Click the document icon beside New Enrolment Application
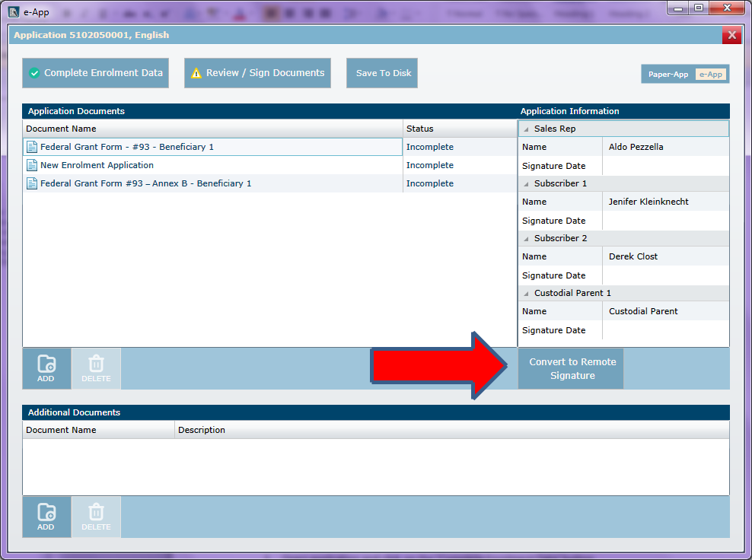Screen dimensions: 752x560 [x=32, y=165]
